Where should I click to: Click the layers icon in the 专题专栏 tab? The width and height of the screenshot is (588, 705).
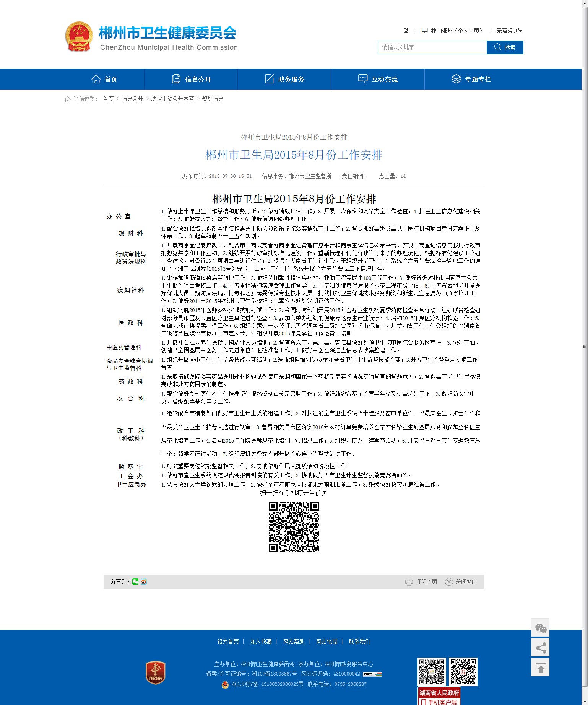tap(456, 79)
